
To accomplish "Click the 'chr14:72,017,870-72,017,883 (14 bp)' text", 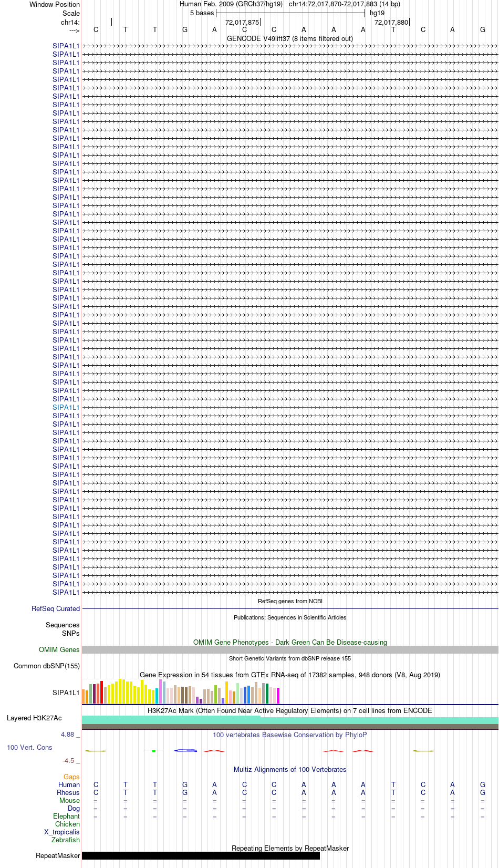I will [x=345, y=4].
